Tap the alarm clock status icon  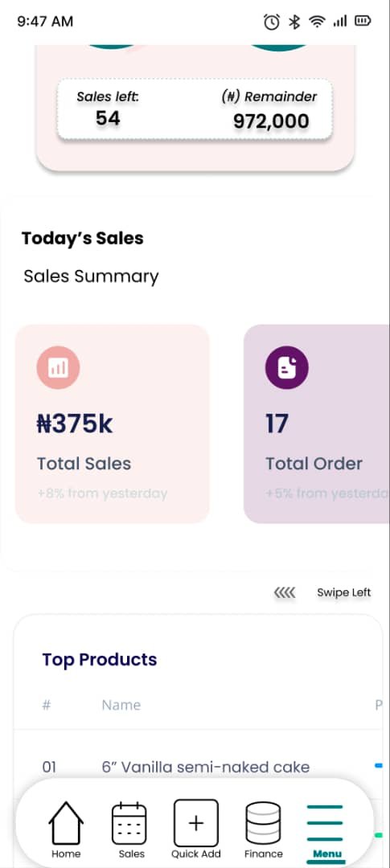coord(272,22)
